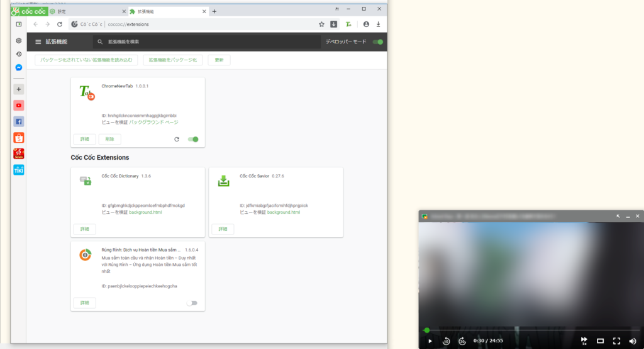This screenshot has height=349, width=644.
Task: Click the Cốc Cốc Savior extension icon
Action: (223, 180)
